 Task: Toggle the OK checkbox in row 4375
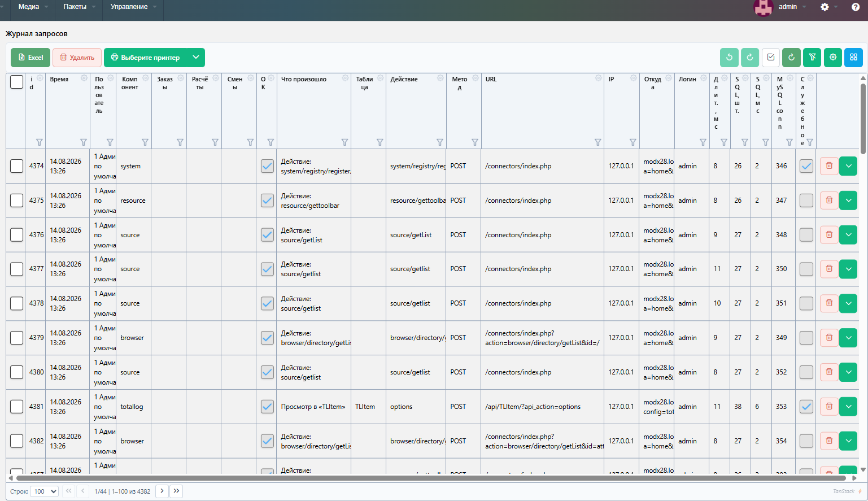[x=267, y=201]
